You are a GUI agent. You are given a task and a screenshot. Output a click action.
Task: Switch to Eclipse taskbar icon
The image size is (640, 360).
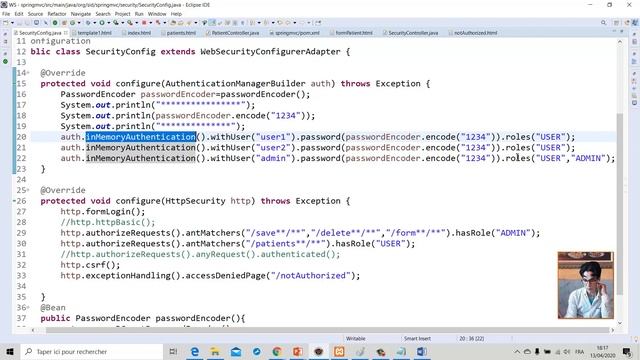318,351
